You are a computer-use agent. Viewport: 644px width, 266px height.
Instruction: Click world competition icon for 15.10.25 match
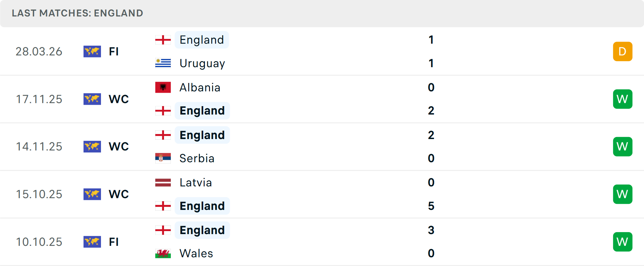coord(92,194)
